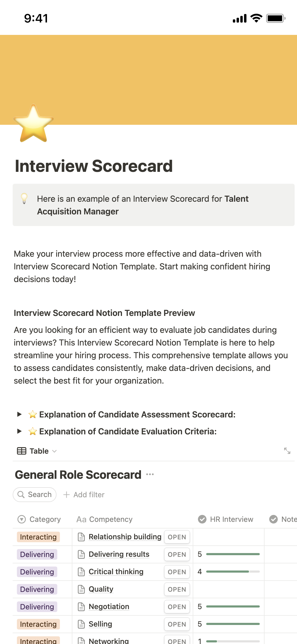Click OPEN button for Critical thinking
297x644 pixels.
[x=177, y=572]
